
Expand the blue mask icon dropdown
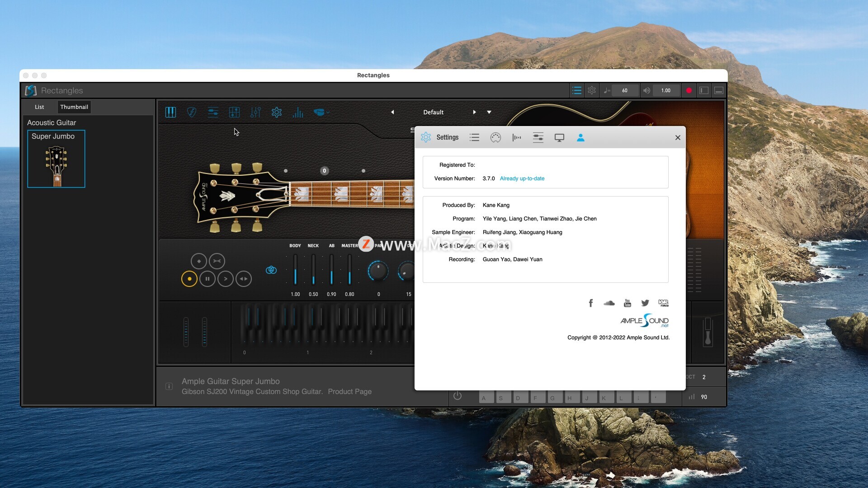pyautogui.click(x=321, y=113)
